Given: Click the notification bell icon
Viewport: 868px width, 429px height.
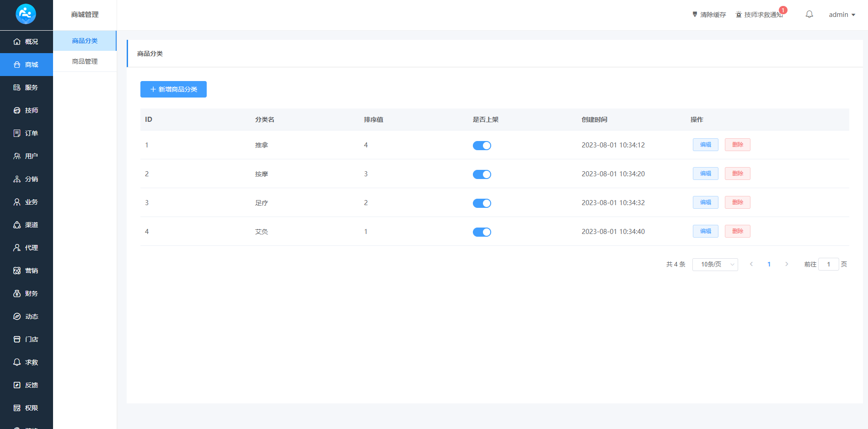Looking at the screenshot, I should coord(809,15).
